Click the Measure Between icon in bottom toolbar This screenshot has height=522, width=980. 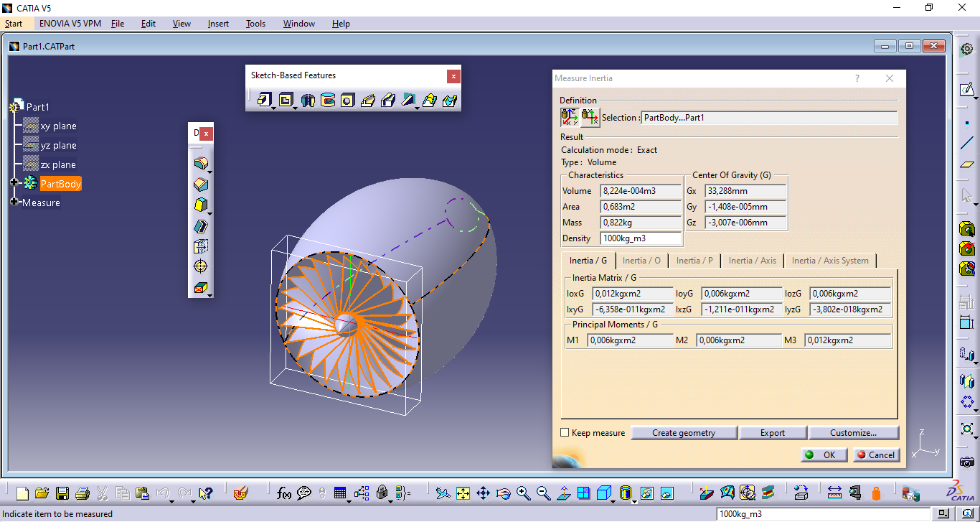click(x=834, y=493)
